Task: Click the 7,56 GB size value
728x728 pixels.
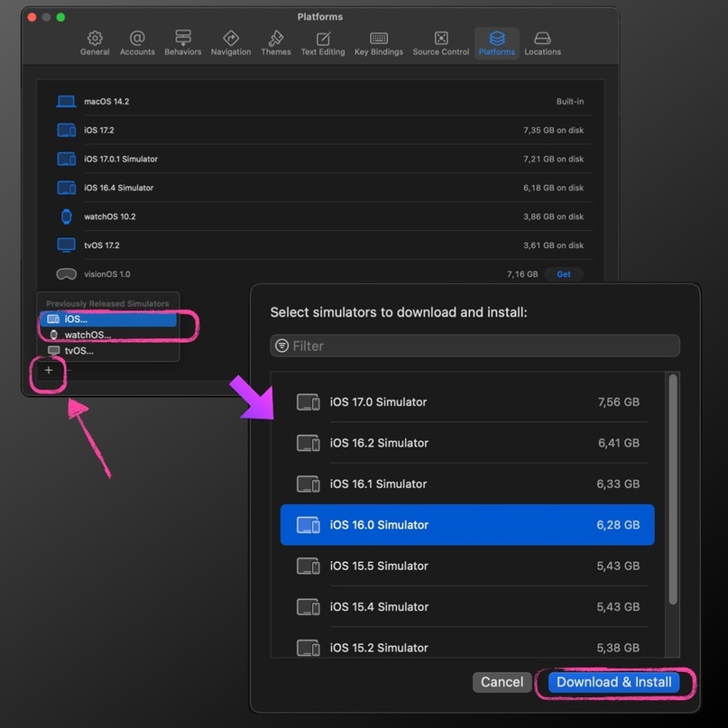Action: point(619,402)
